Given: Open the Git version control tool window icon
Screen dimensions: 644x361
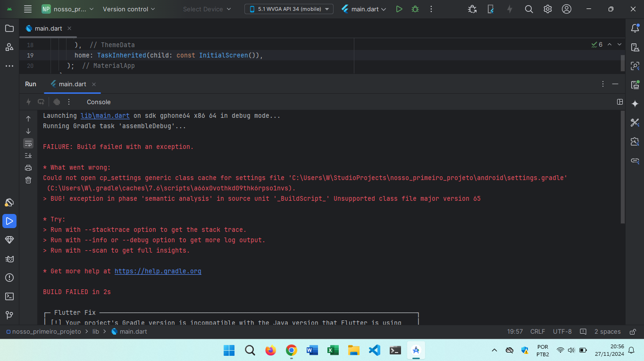Looking at the screenshot, I should coord(9,315).
